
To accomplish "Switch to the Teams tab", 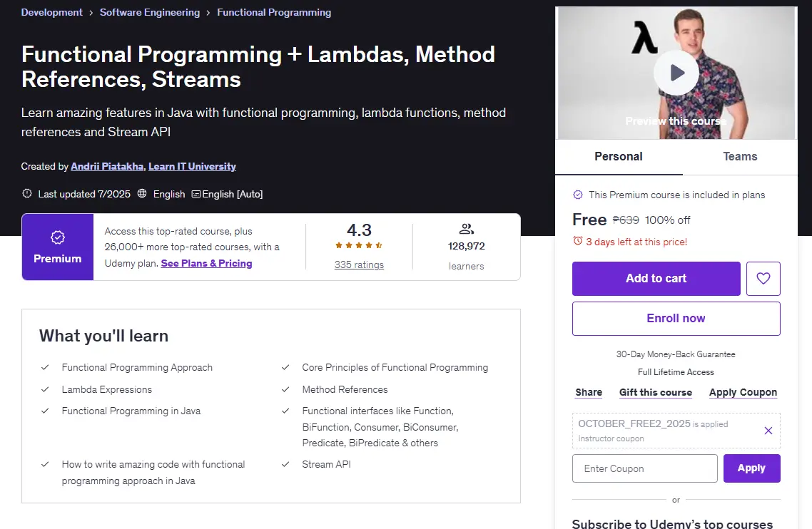I will click(x=740, y=156).
